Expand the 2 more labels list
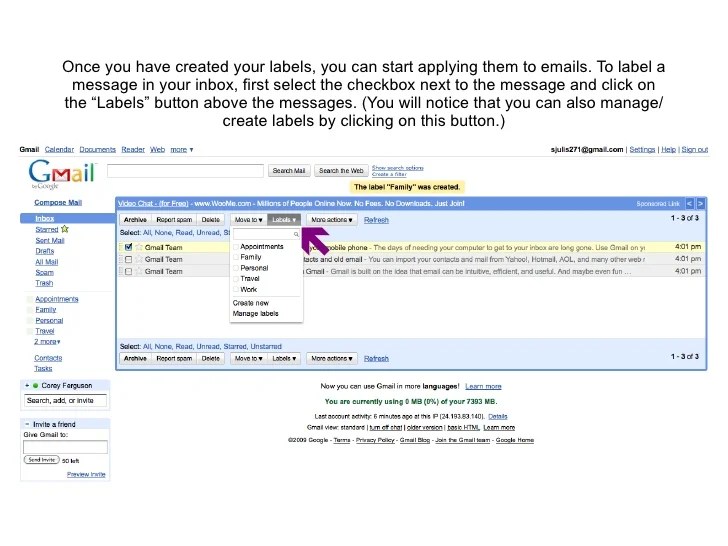 pos(47,342)
